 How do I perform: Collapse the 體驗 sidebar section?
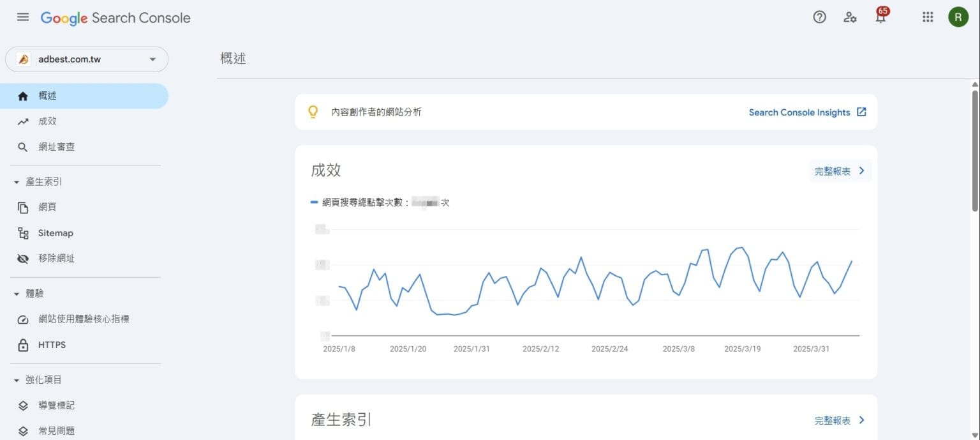[17, 294]
